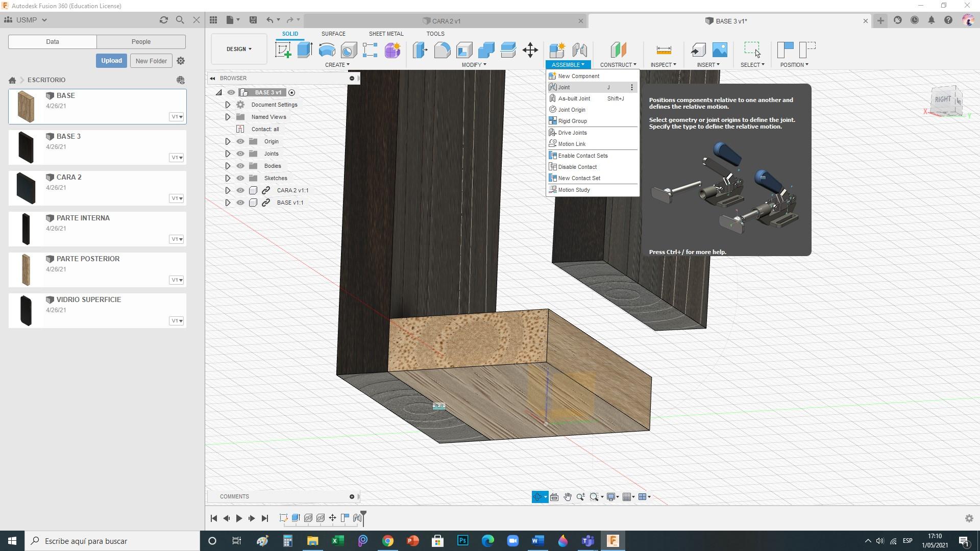
Task: Activate the BASE 3 v1 component radio
Action: pyautogui.click(x=292, y=92)
